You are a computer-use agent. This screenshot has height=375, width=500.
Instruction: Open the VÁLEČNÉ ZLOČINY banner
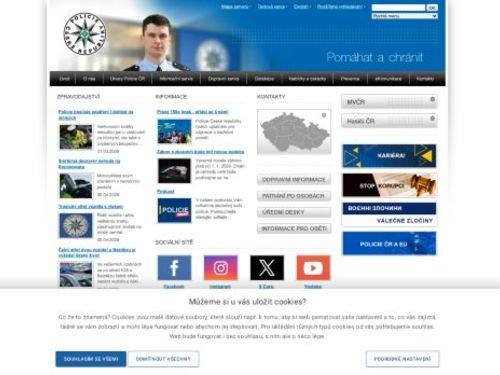(x=389, y=214)
